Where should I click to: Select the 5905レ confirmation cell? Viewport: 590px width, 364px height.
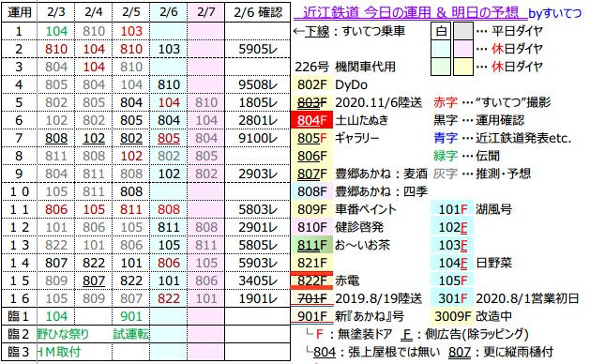(x=258, y=49)
